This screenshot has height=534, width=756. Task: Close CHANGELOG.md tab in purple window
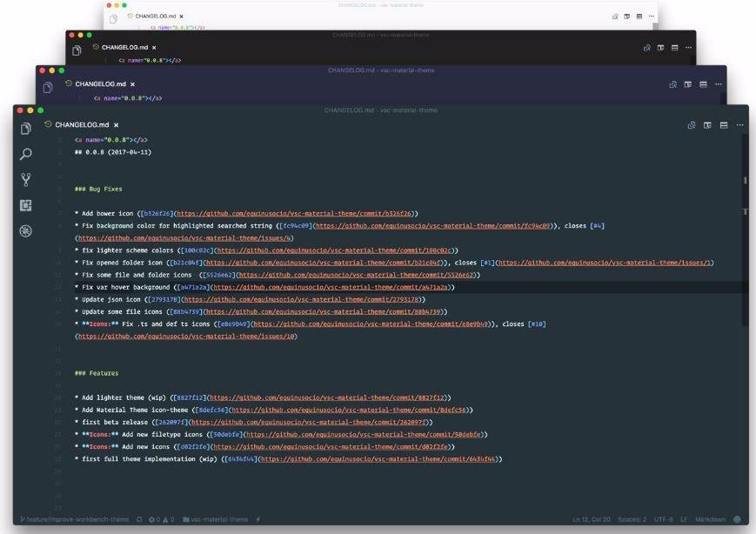pyautogui.click(x=132, y=84)
